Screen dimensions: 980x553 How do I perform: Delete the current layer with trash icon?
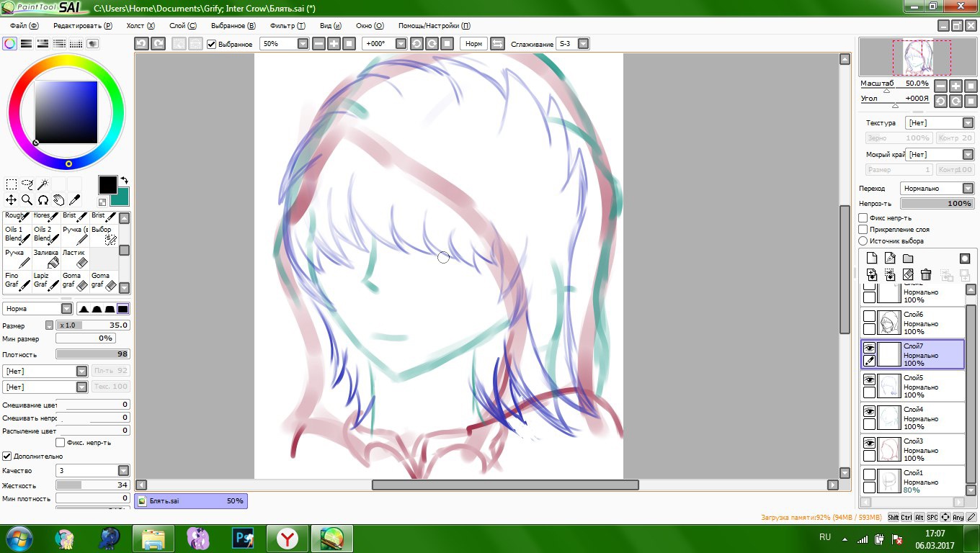(x=926, y=274)
